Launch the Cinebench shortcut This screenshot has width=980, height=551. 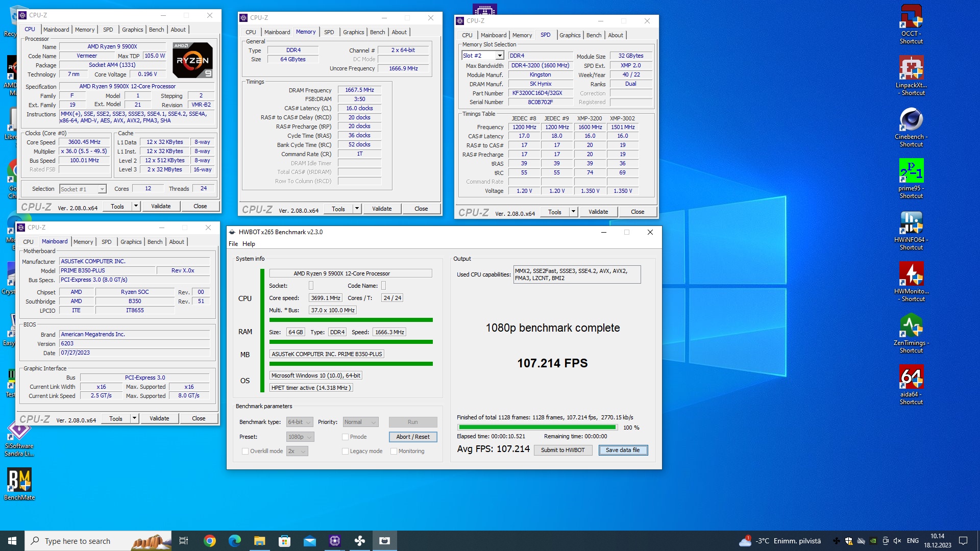coord(911,128)
